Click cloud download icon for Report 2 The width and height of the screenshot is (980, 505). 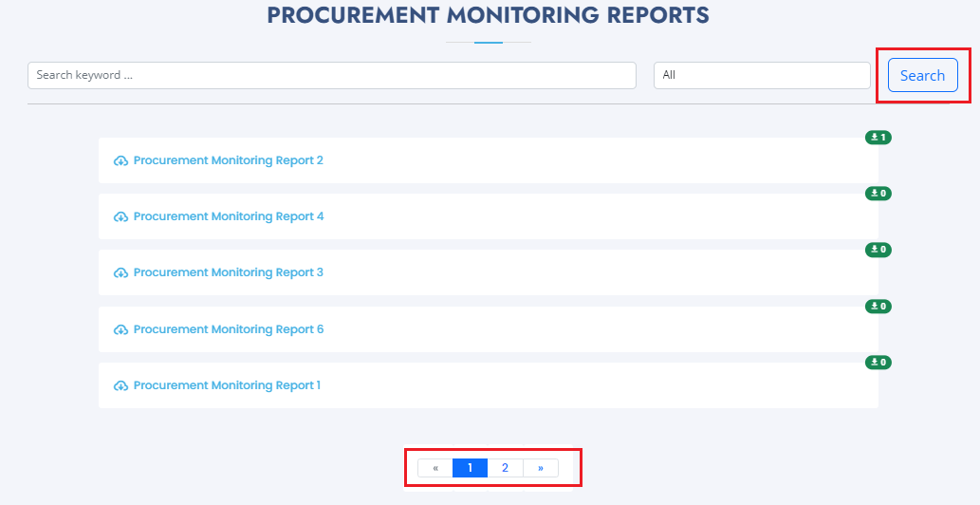(120, 161)
